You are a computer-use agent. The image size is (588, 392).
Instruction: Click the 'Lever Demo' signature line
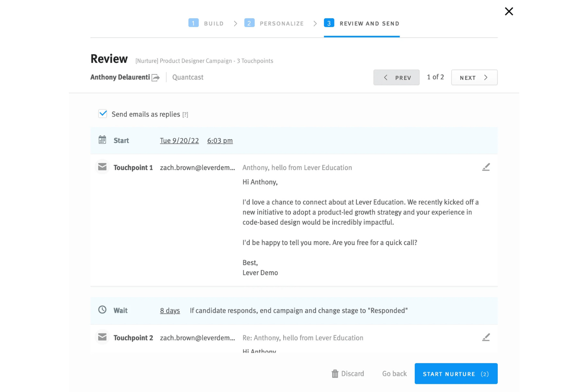point(260,273)
